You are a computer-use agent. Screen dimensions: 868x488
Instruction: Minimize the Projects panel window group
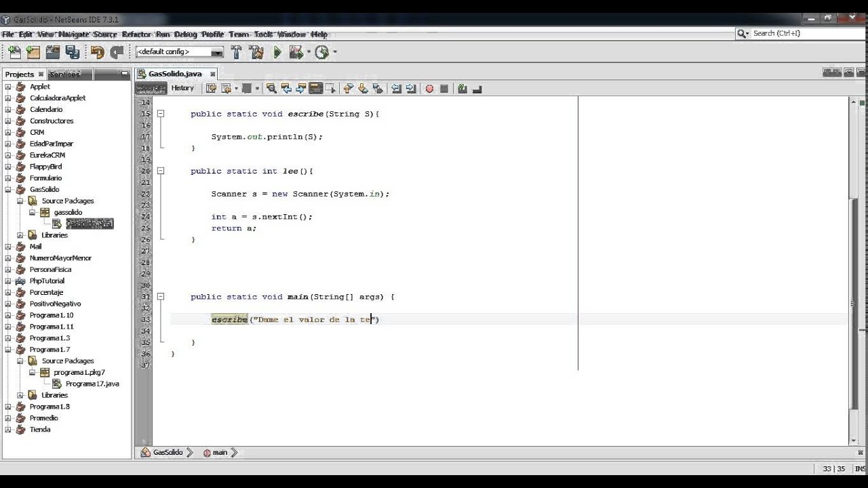(125, 73)
